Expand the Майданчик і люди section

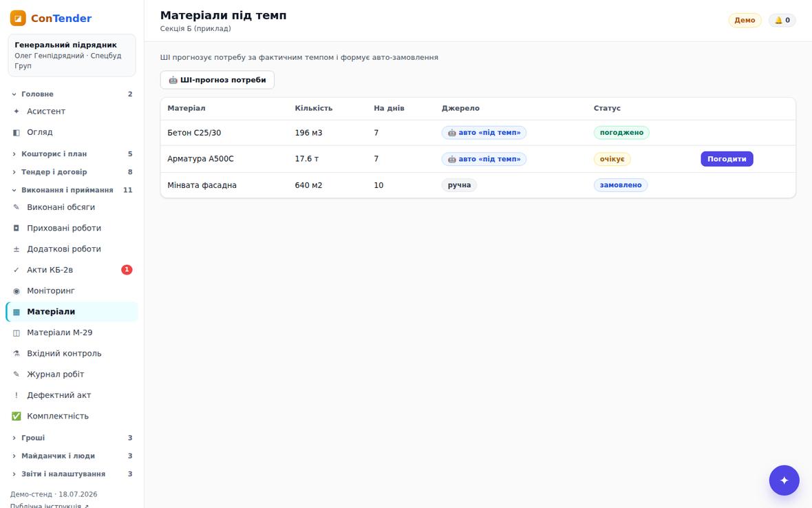tap(72, 456)
